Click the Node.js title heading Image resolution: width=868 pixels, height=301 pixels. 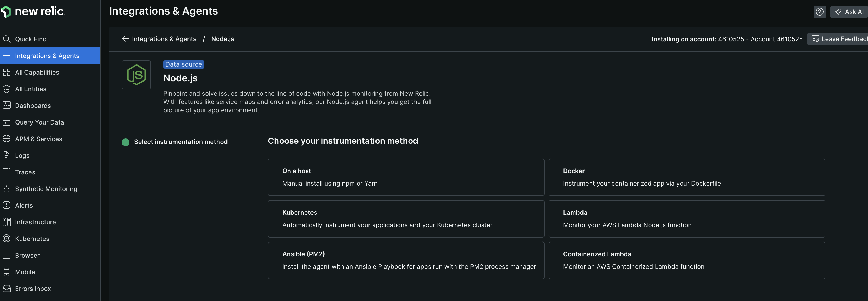click(x=180, y=78)
